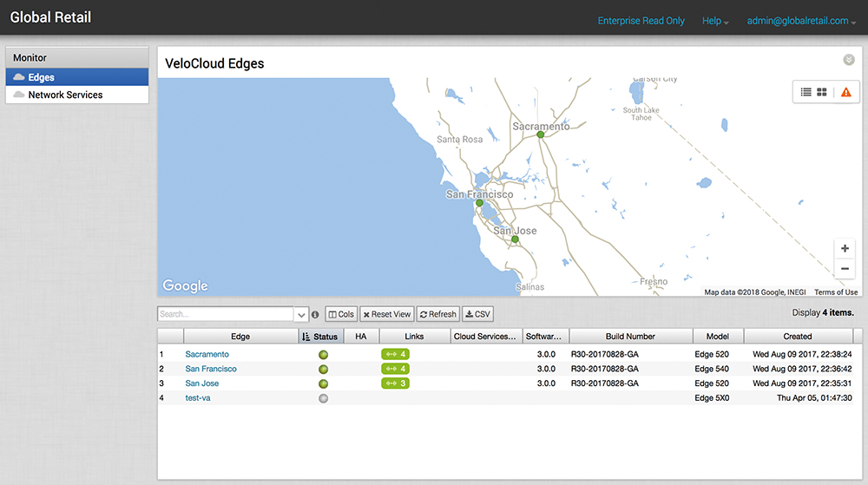
Task: Click the Reset View button
Action: coord(387,314)
